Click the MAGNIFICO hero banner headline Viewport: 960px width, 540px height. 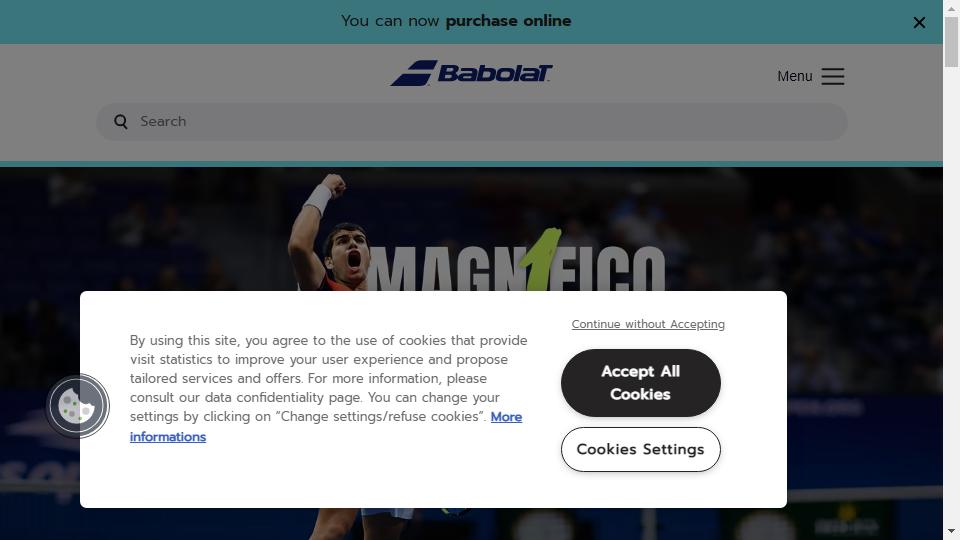(516, 262)
